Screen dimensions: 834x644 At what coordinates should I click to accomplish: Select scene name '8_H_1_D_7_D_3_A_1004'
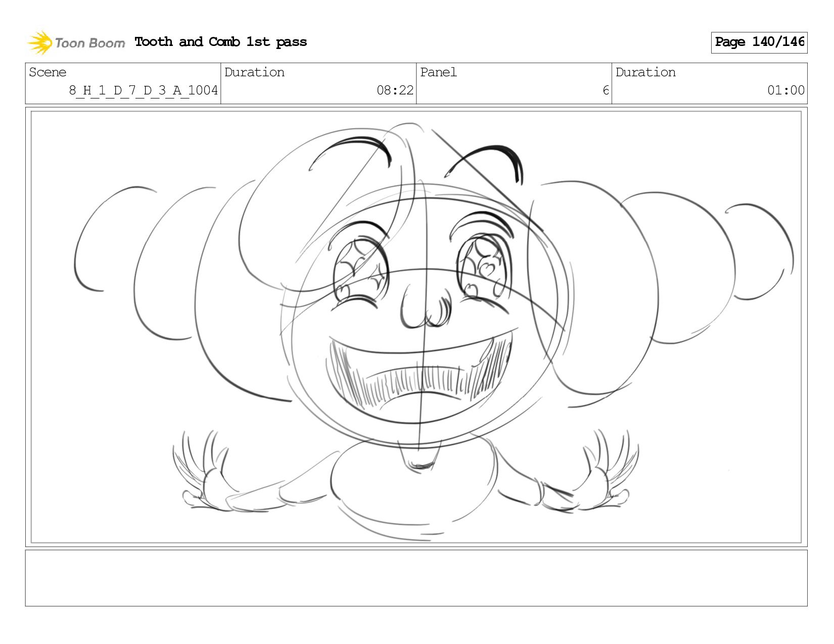coord(144,90)
